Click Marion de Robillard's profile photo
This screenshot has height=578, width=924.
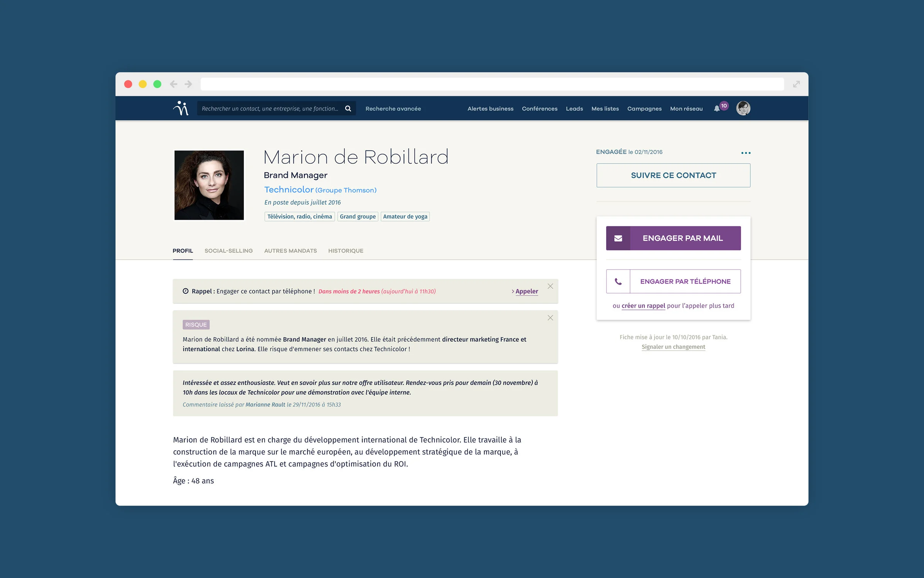click(x=209, y=185)
